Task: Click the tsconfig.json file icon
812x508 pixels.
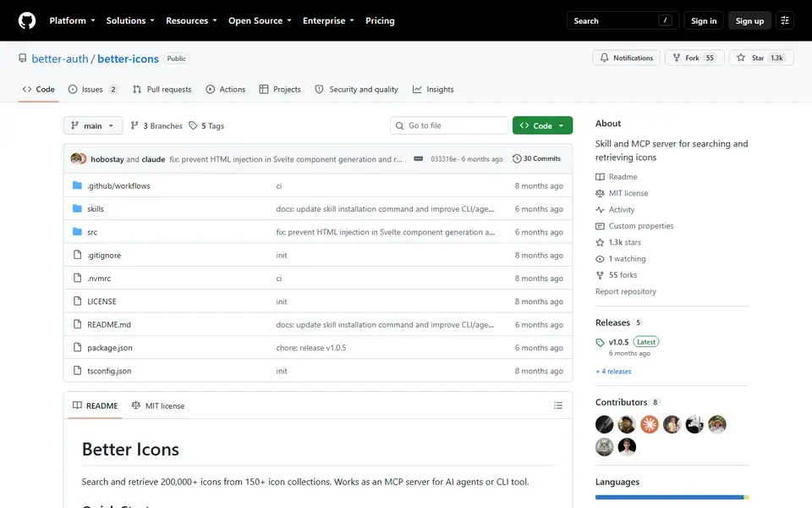Action: pos(77,370)
